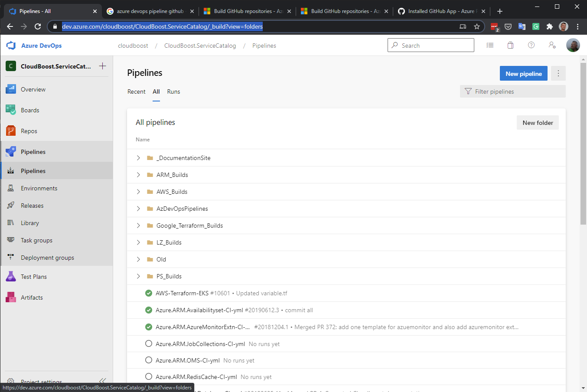Click the Test Plans flask icon
The image size is (587, 392).
[x=11, y=276]
